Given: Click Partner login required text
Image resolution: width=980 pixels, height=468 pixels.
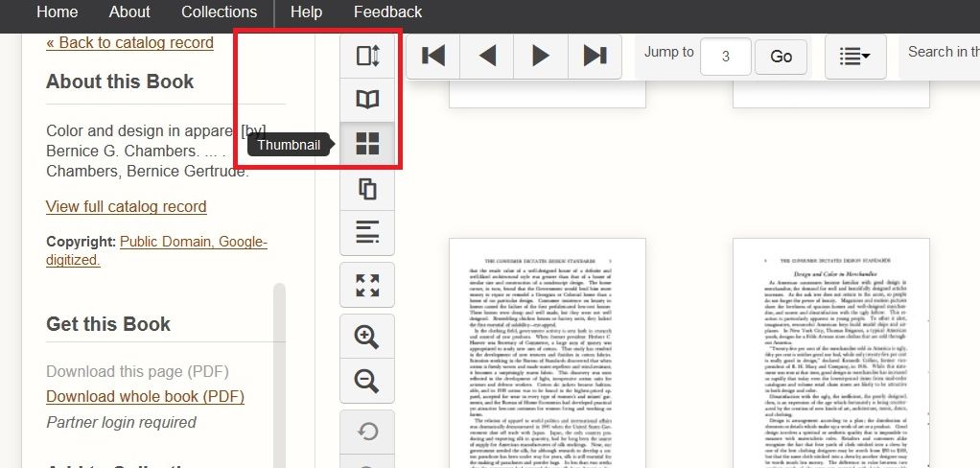Looking at the screenshot, I should tap(121, 422).
